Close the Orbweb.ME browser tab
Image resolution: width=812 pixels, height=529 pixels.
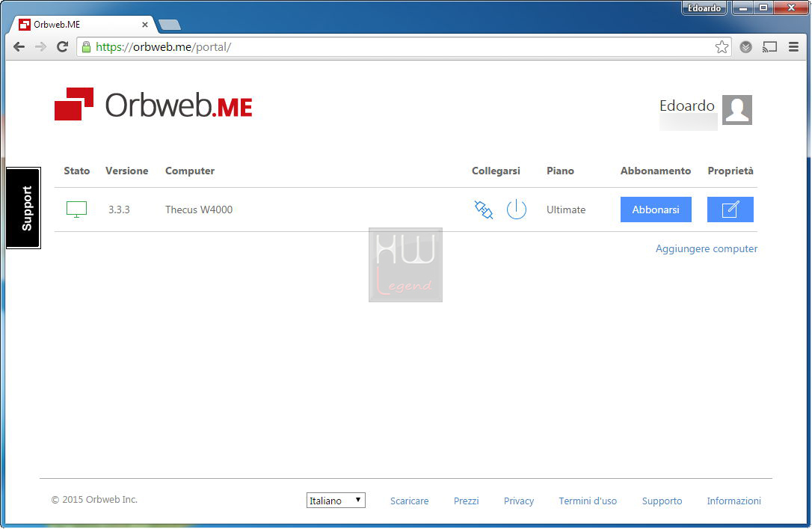[145, 25]
